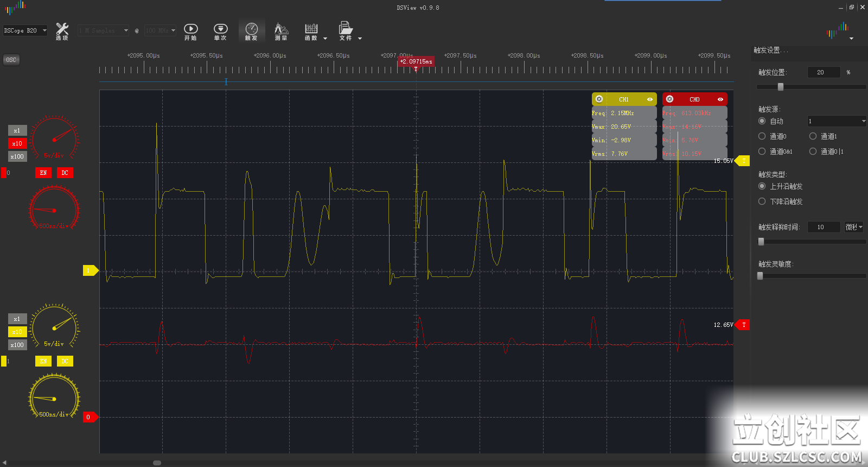Viewport: 868px width, 467px height.
Task: Select x10 probe for yellow channel 1
Action: [x=17, y=332]
